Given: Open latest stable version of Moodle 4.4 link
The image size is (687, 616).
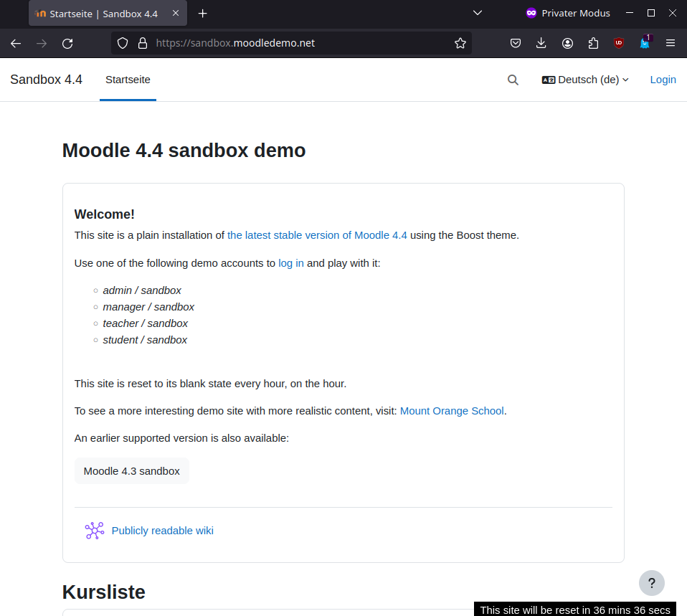Looking at the screenshot, I should pos(317,235).
